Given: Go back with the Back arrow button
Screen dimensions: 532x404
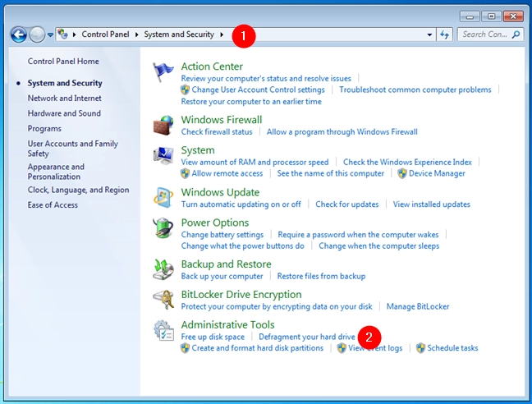Looking at the screenshot, I should [19, 34].
